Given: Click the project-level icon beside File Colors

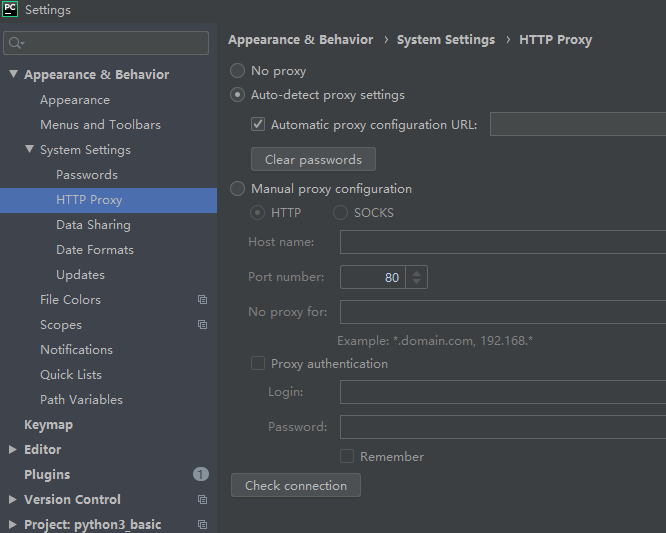Looking at the screenshot, I should pyautogui.click(x=202, y=300).
